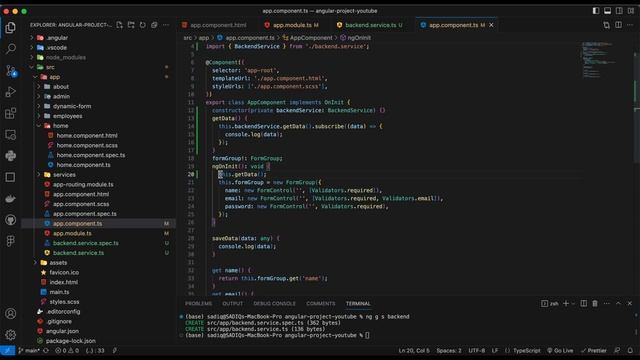Viewport: 640px width, 360px height.
Task: Click the editor minimap
Action: pos(598,60)
